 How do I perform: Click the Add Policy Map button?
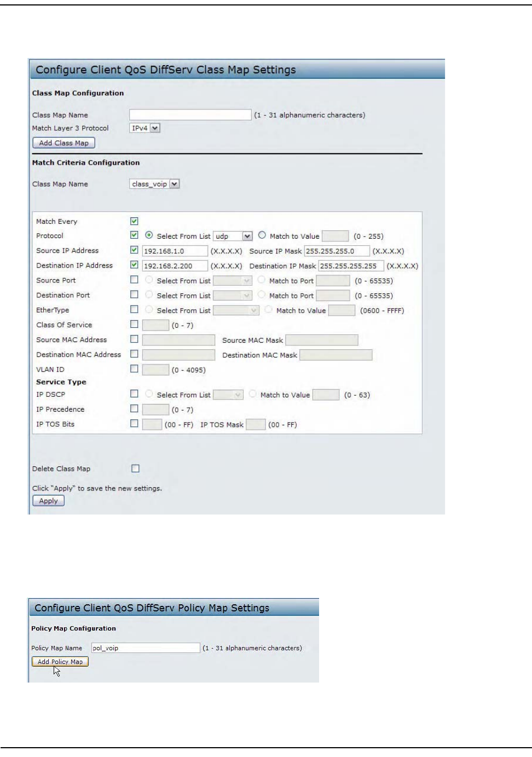tap(60, 661)
